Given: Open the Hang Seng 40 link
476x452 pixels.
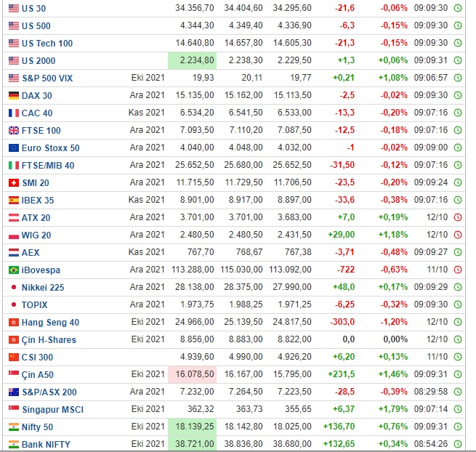Looking at the screenshot, I should [50, 323].
